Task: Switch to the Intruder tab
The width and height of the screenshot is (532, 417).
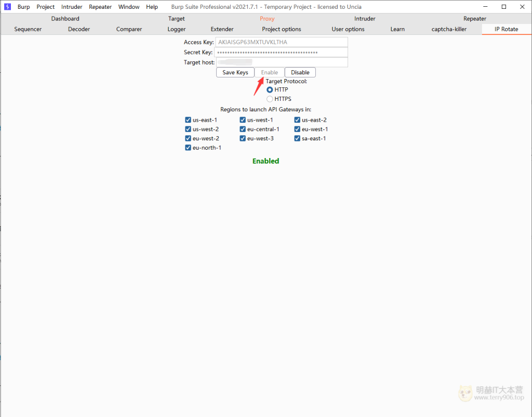Action: (x=365, y=19)
